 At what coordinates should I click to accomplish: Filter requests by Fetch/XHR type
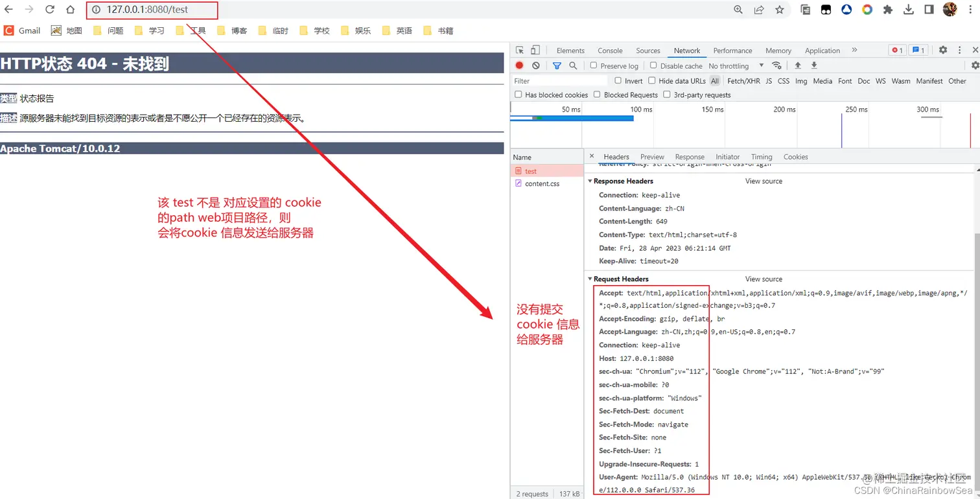743,81
